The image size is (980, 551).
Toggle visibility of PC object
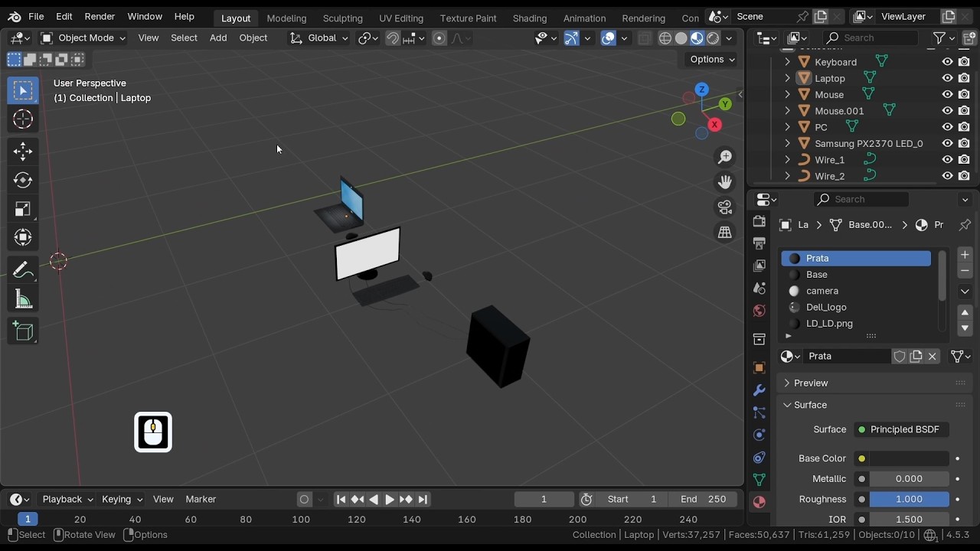coord(947,127)
